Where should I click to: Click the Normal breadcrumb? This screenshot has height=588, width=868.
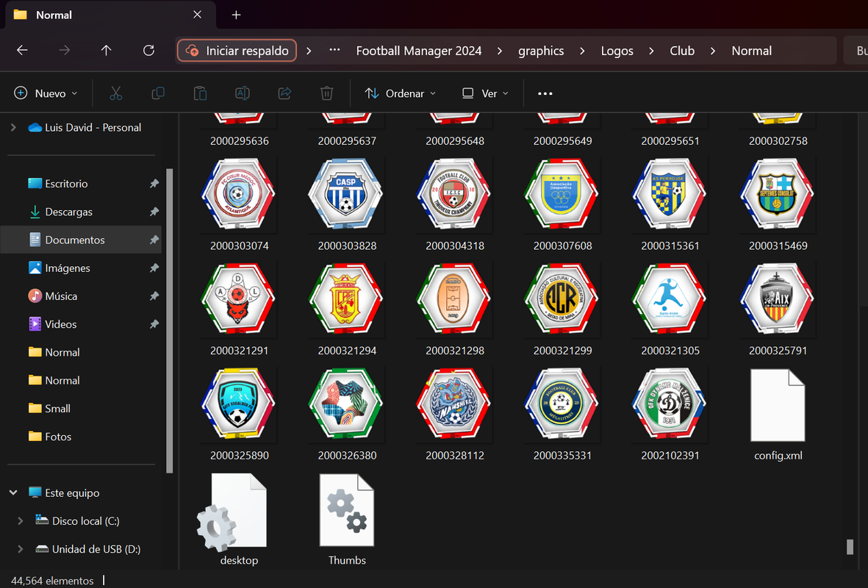tap(751, 51)
